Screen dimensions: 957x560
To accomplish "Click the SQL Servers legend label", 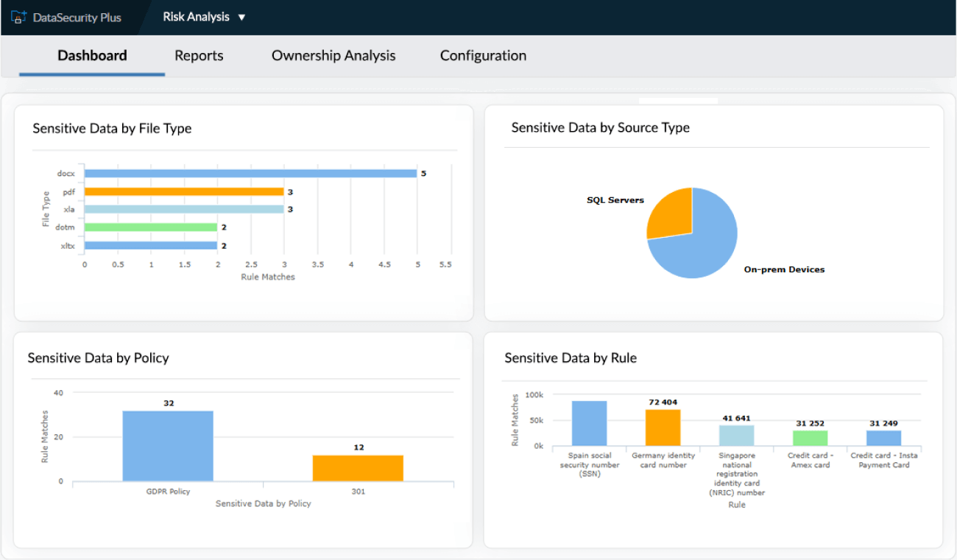I will [x=615, y=199].
